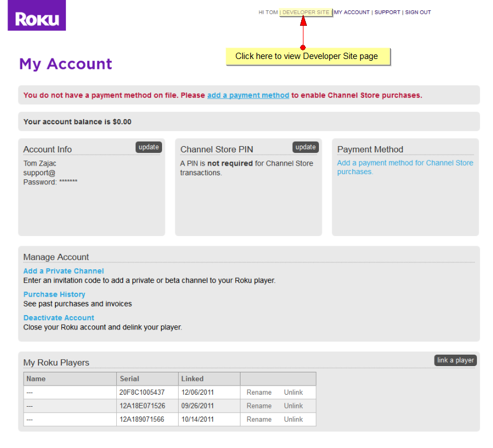This screenshot has width=493, height=448.
Task: Select serial number 20F8C1005437
Action: coord(142,392)
